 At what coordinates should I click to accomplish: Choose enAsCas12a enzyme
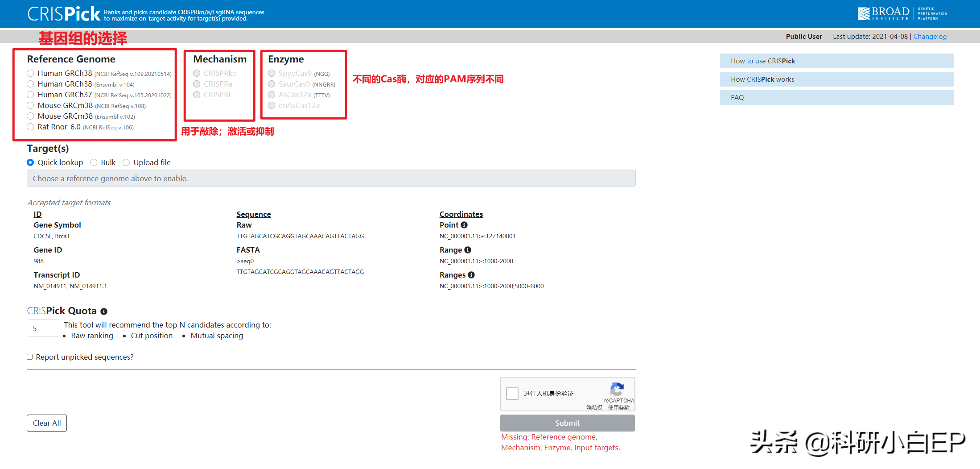pos(272,105)
